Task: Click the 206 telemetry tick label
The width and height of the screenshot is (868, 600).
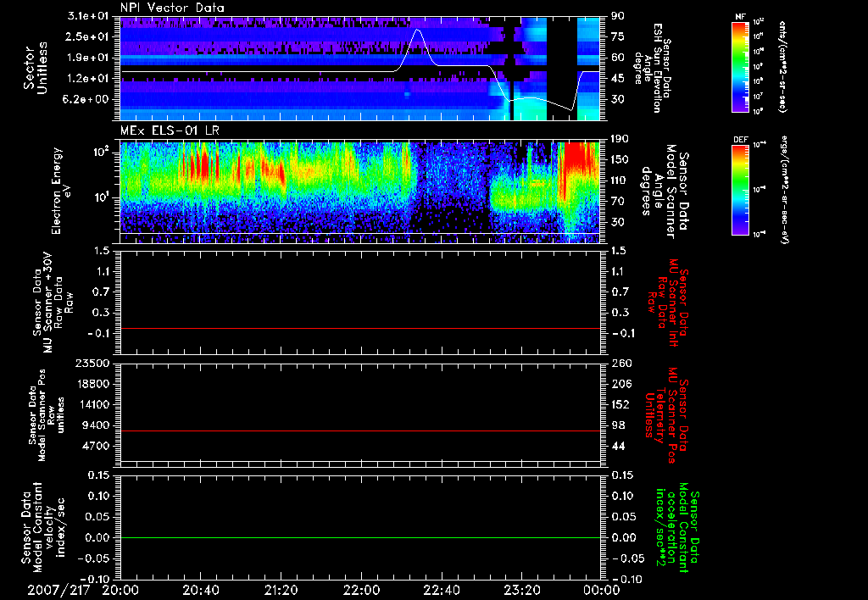Action: [x=620, y=384]
